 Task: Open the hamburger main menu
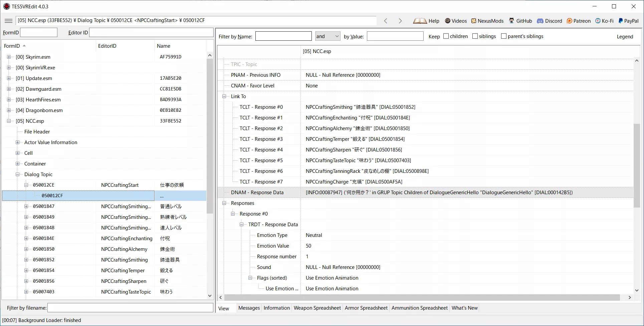[x=8, y=21]
